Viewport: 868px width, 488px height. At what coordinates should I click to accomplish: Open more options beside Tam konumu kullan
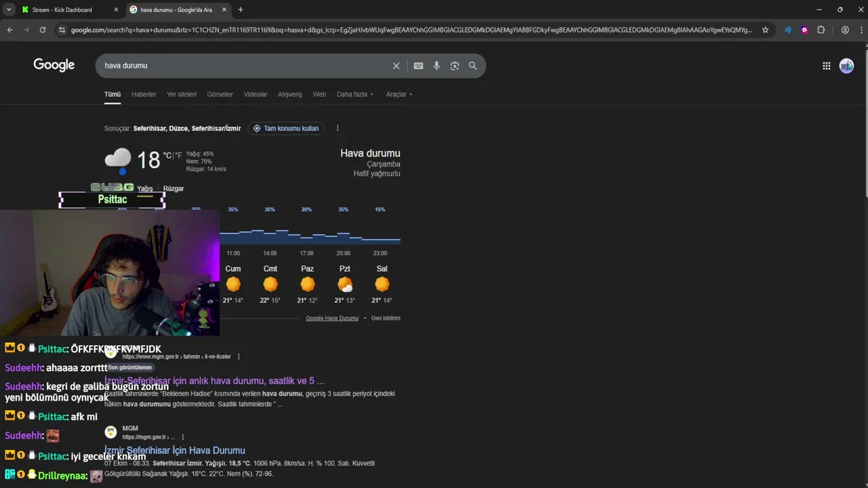coord(337,128)
